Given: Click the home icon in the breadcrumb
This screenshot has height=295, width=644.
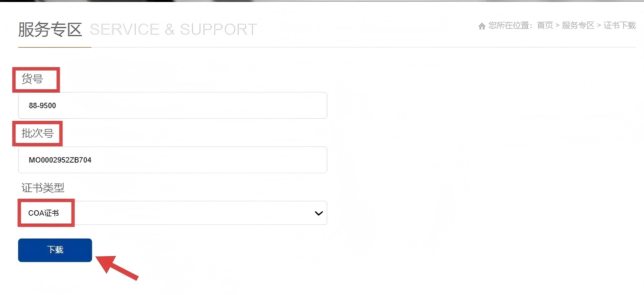Looking at the screenshot, I should click(482, 26).
